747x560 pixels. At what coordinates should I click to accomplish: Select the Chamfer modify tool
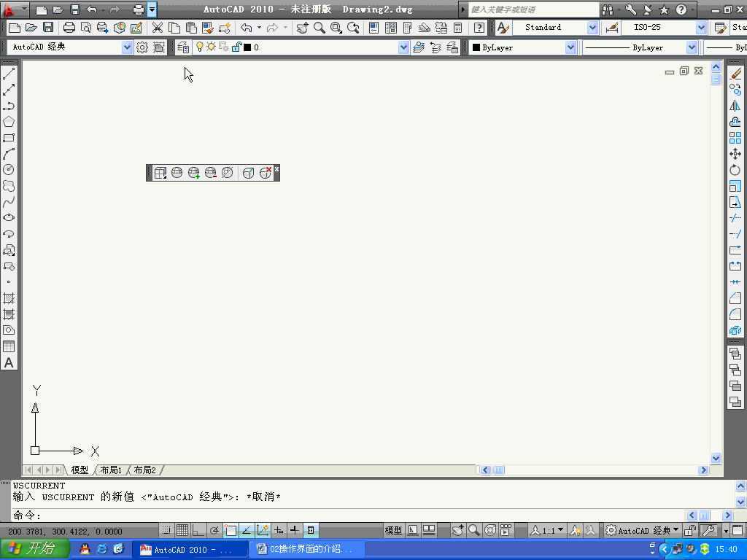point(735,298)
